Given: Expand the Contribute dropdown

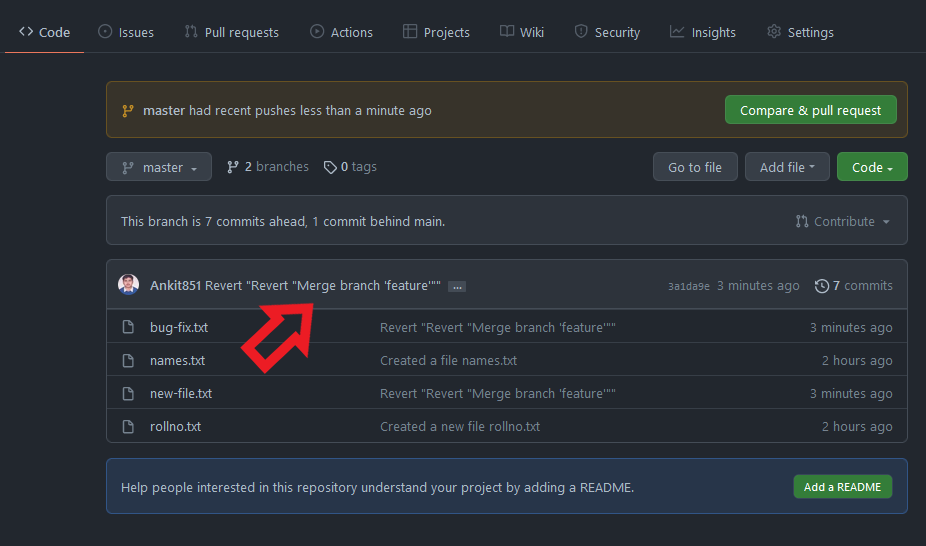Looking at the screenshot, I should click(843, 221).
